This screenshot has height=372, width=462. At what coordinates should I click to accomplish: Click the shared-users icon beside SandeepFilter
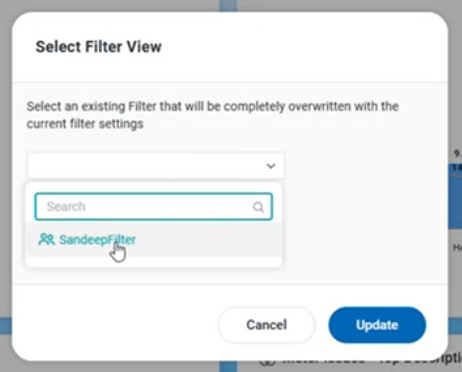[x=46, y=239]
